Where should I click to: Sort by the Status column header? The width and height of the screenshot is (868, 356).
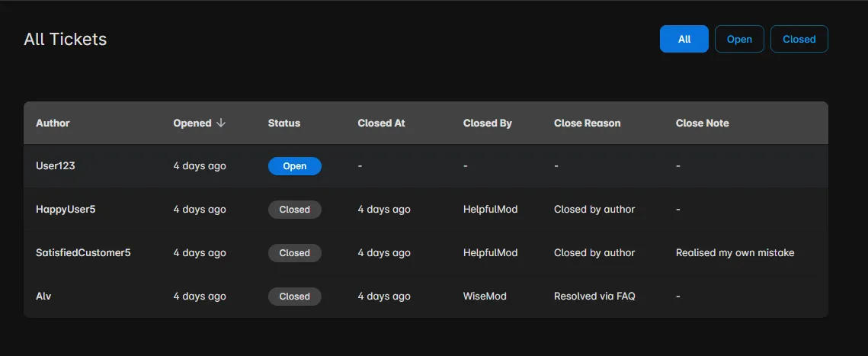tap(283, 123)
